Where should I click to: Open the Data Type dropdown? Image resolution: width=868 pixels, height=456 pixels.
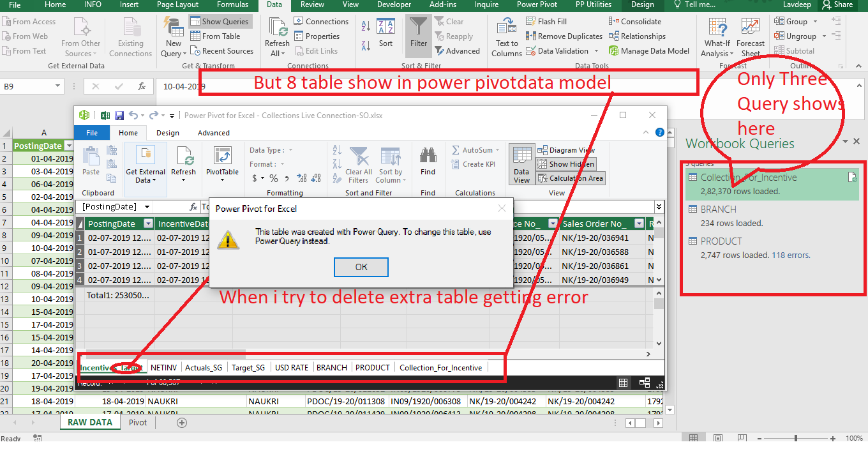pyautogui.click(x=290, y=150)
